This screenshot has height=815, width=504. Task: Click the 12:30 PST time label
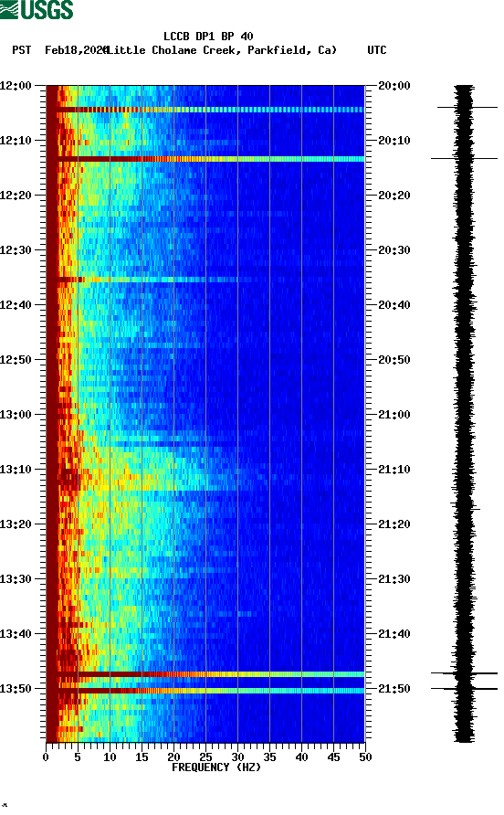click(x=16, y=250)
